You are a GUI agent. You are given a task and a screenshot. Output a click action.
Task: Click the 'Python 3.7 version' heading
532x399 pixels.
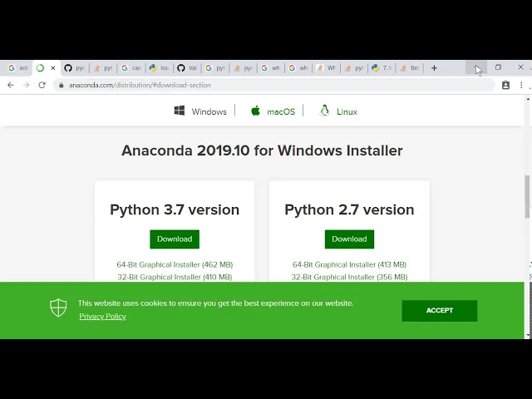tap(175, 209)
